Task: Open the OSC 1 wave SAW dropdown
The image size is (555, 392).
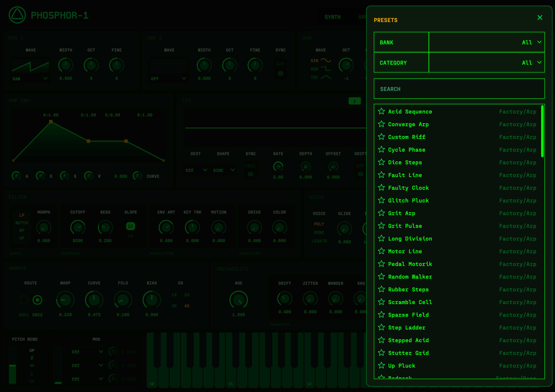Action: point(30,78)
